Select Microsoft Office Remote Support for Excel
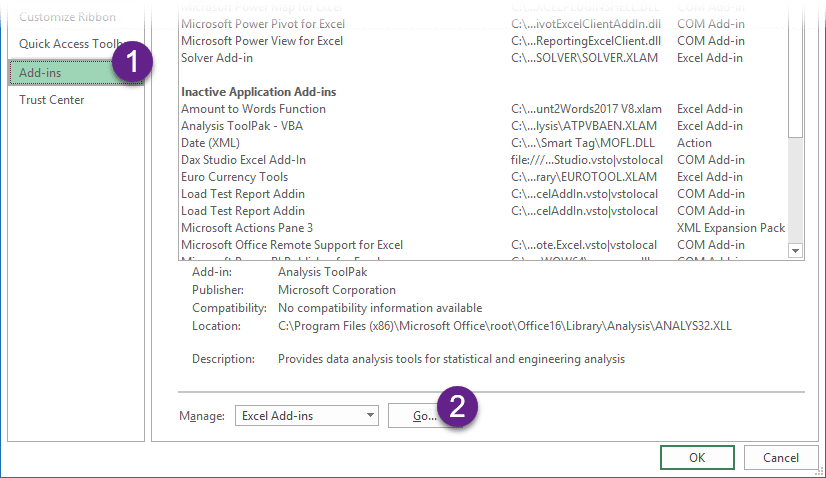The image size is (826, 478). (x=483, y=245)
